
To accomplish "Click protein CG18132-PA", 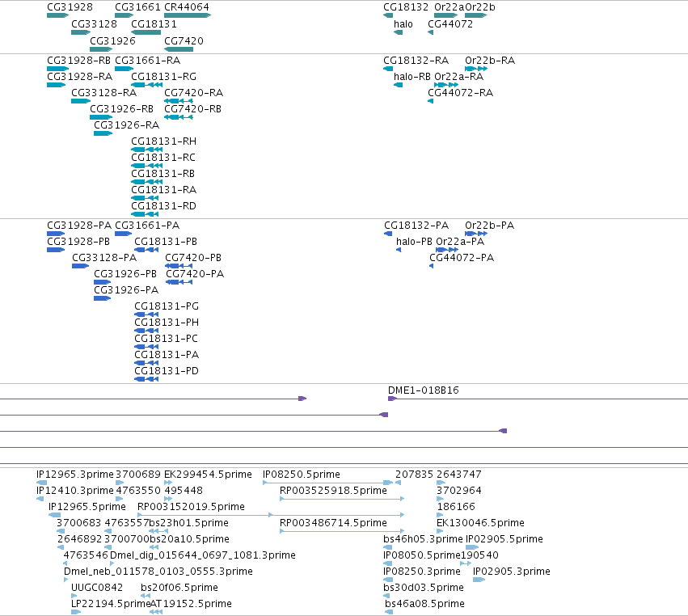I will (416, 225).
